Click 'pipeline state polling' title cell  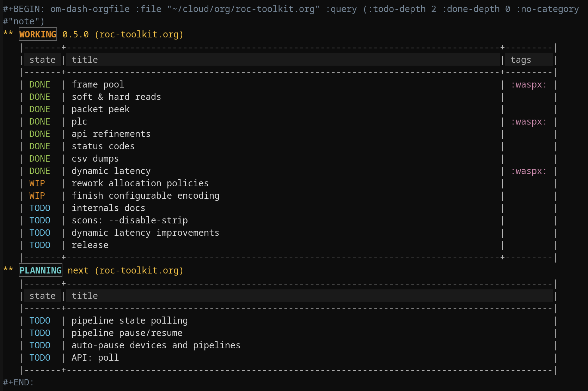pos(130,320)
